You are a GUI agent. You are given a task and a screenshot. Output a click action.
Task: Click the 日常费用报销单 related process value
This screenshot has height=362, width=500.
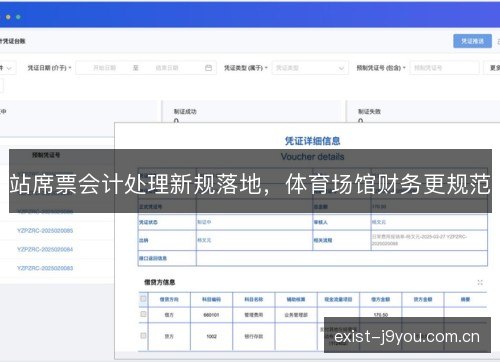pos(419,240)
